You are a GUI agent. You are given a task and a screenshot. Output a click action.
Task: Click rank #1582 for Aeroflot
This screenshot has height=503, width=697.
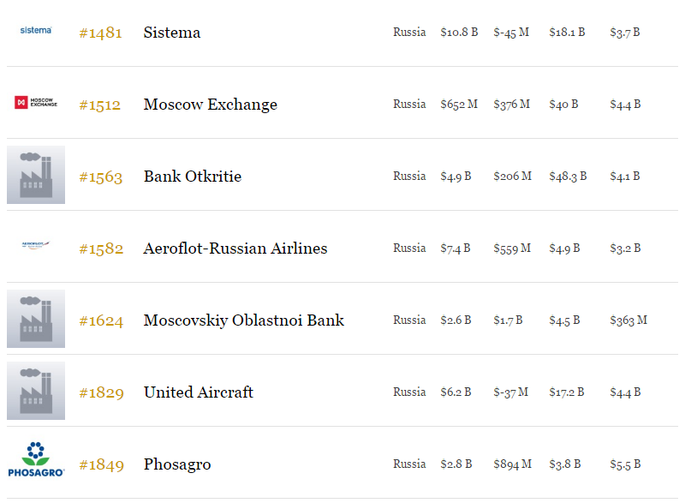tap(101, 249)
